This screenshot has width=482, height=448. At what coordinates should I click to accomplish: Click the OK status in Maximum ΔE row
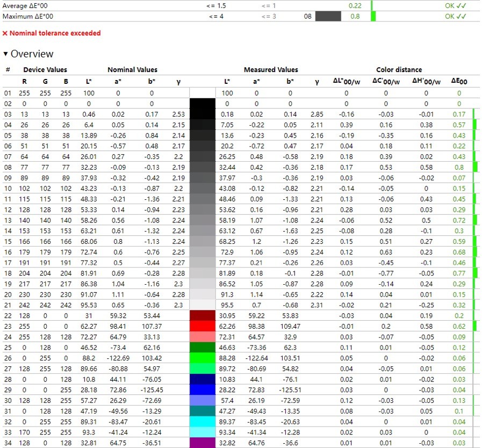[456, 16]
